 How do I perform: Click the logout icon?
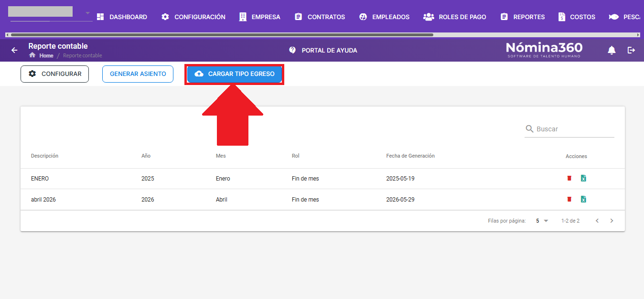coord(632,50)
